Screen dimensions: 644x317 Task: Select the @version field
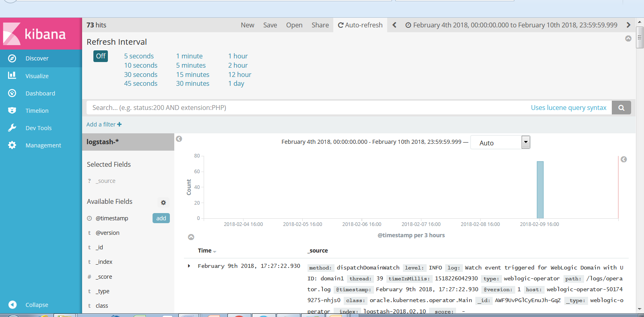tap(107, 233)
